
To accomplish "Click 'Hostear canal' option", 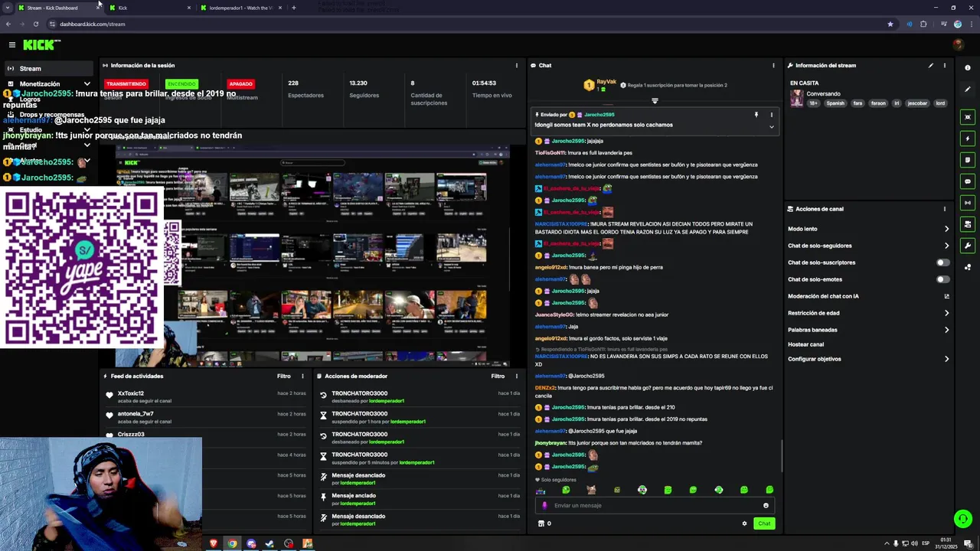I will (x=805, y=344).
